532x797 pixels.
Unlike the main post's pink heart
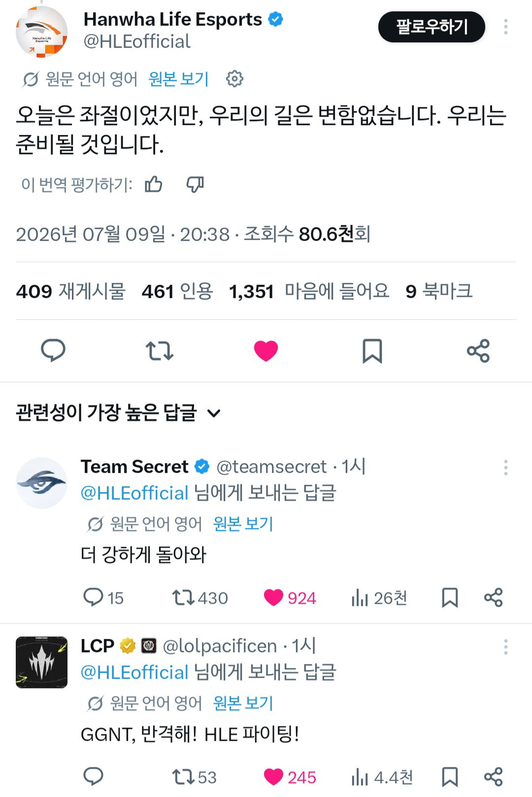[x=266, y=351]
